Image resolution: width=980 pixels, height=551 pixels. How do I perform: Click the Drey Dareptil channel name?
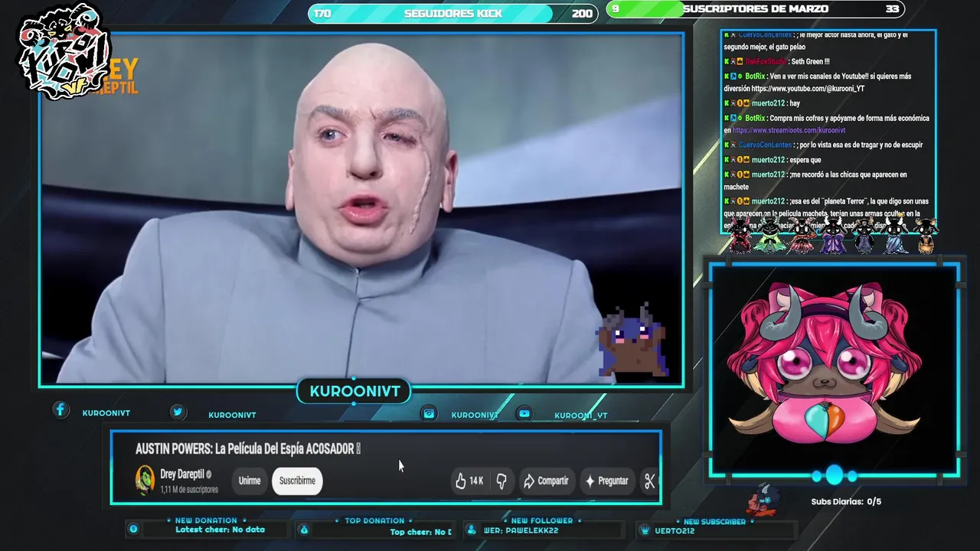point(181,474)
